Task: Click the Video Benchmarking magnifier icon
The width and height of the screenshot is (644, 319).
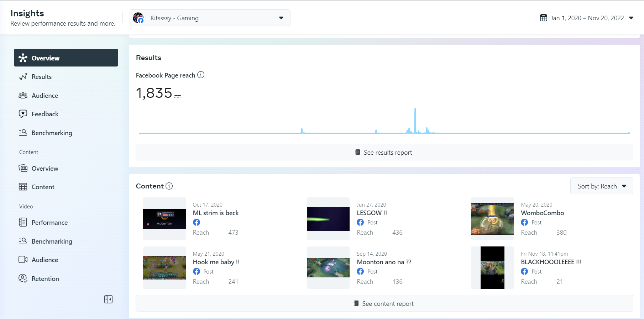Action: click(23, 241)
